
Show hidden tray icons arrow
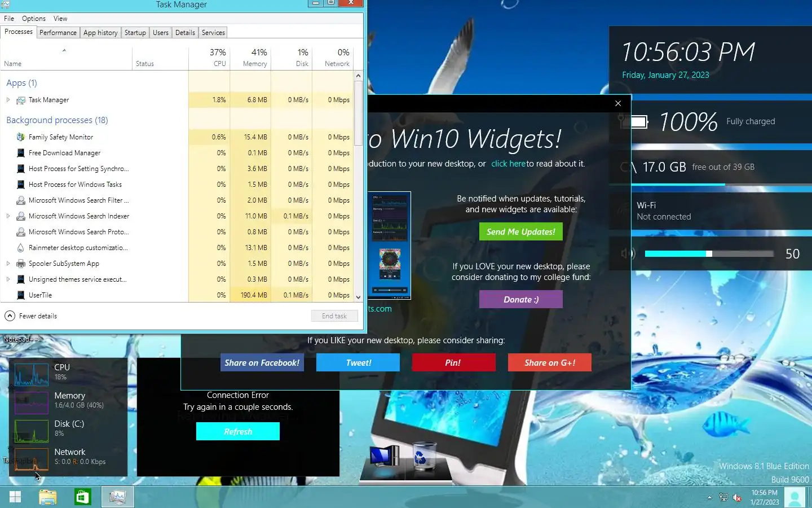point(709,497)
